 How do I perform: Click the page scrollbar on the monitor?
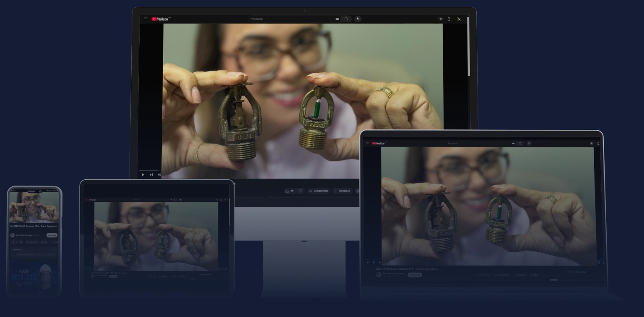pyautogui.click(x=468, y=46)
